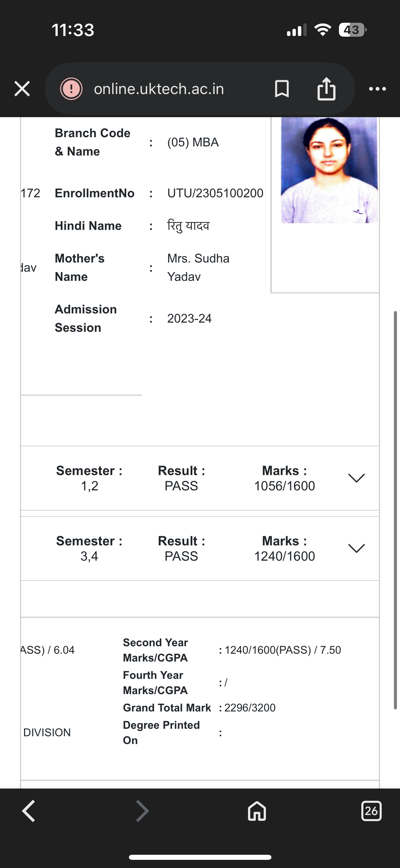Viewport: 400px width, 868px height.
Task: Tap Marks 1056/1600 in semester 1,2 row
Action: pyautogui.click(x=284, y=486)
